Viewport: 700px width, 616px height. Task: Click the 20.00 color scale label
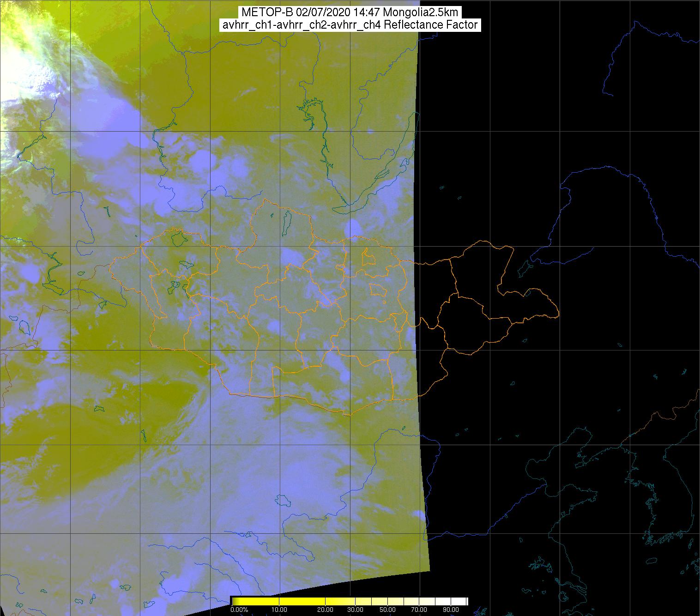pyautogui.click(x=326, y=610)
